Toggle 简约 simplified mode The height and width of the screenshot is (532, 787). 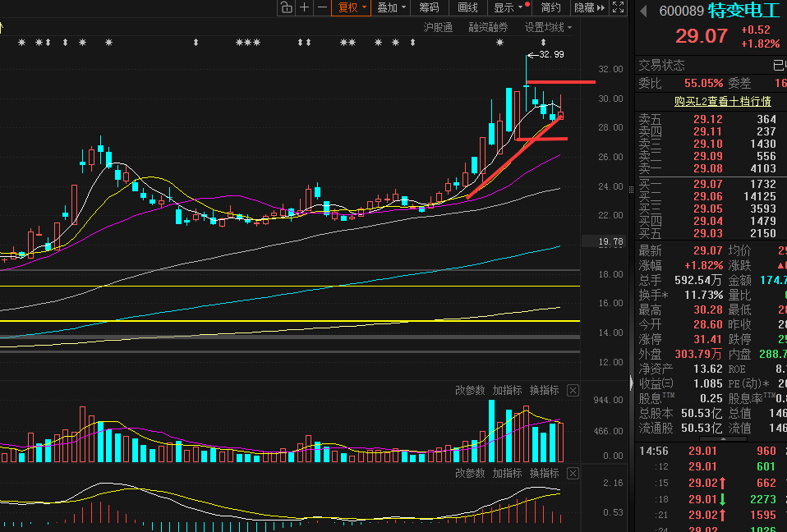[x=550, y=7]
